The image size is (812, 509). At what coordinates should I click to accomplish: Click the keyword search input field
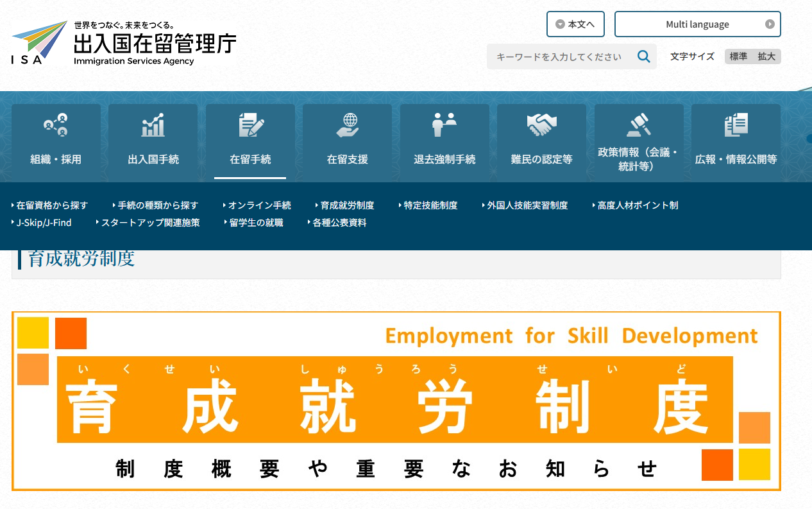[x=559, y=56]
